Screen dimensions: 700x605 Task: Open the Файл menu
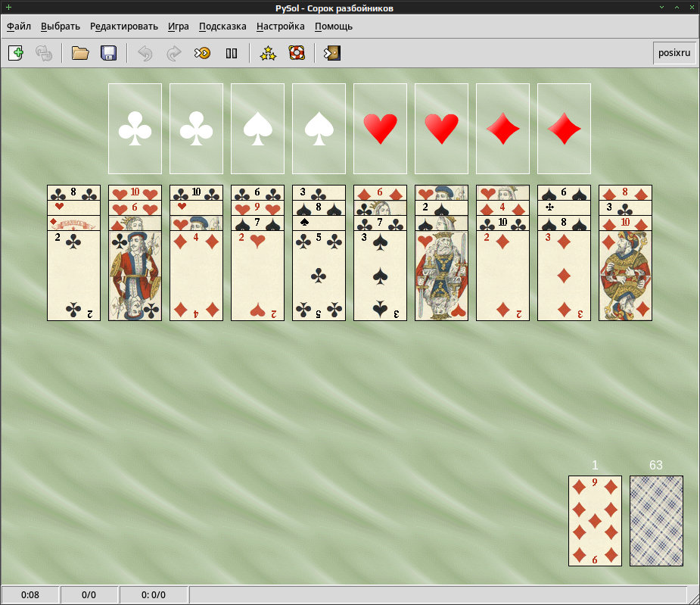point(19,27)
